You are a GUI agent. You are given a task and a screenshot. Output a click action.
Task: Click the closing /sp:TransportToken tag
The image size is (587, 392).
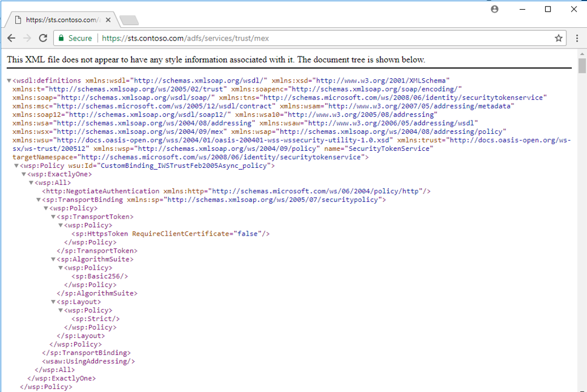click(97, 251)
